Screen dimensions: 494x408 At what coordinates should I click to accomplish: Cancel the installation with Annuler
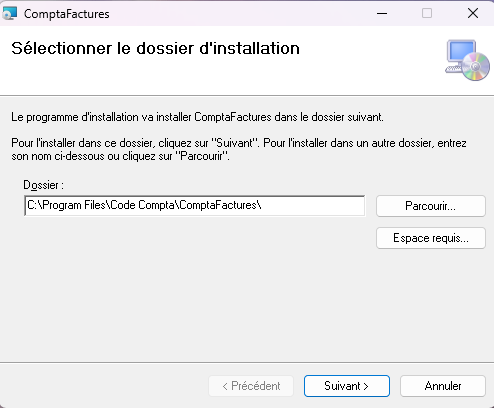coord(443,386)
